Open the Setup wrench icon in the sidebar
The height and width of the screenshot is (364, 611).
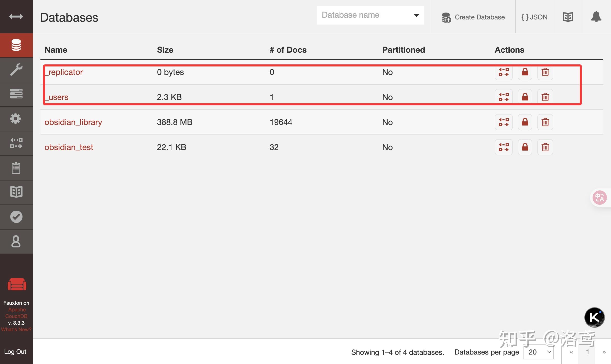pyautogui.click(x=16, y=70)
